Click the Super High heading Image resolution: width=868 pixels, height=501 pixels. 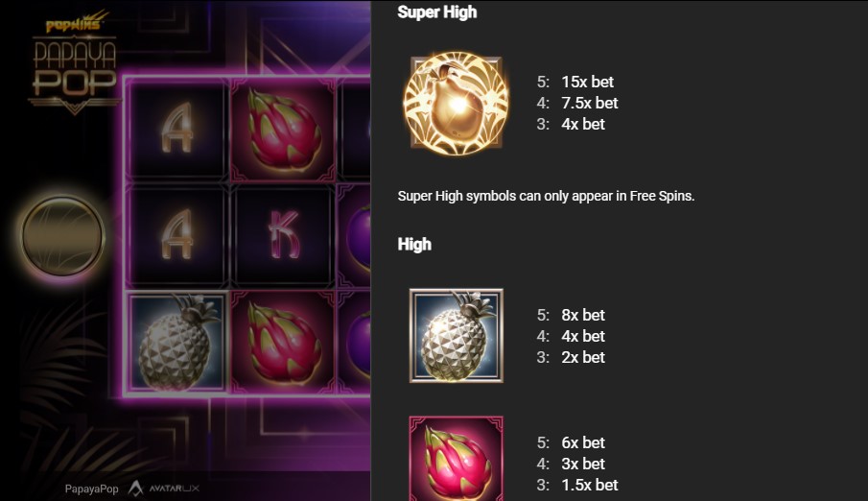[x=436, y=12]
